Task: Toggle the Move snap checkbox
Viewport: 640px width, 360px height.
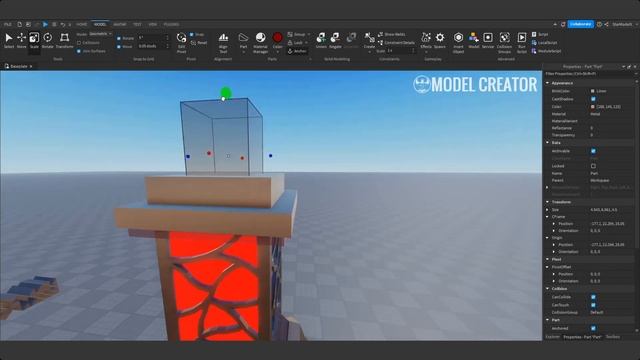Action: pos(119,47)
